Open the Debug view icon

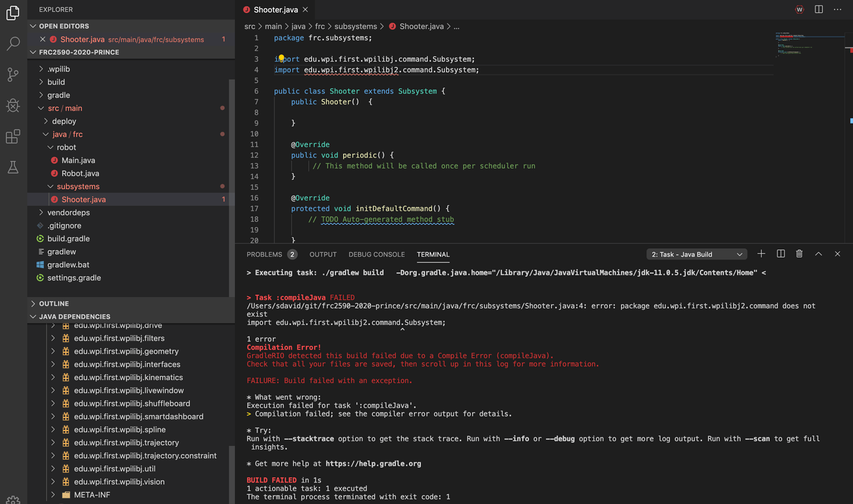click(x=13, y=106)
